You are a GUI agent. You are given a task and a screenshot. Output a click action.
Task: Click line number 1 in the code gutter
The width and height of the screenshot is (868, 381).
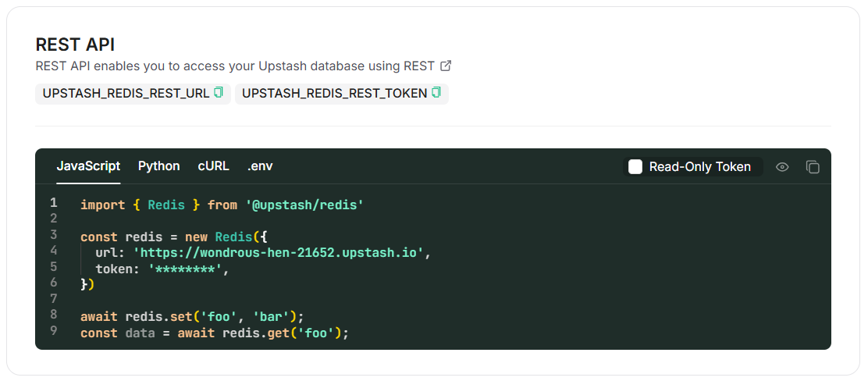(53, 203)
